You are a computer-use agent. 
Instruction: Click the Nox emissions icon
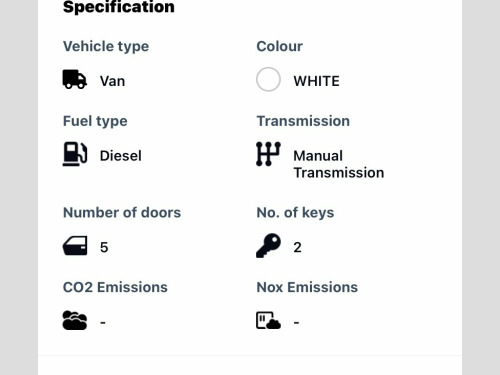[x=268, y=320]
